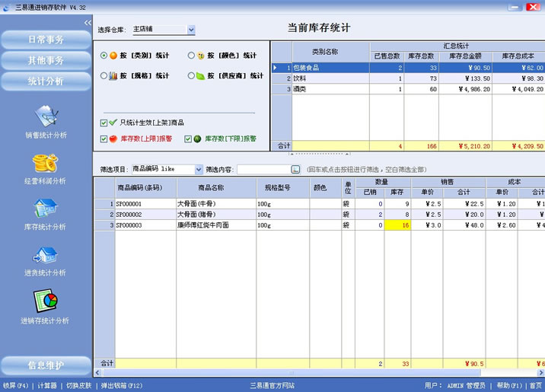Click the yellow highlighted stock cell showing 16
The image size is (545, 392).
(397, 225)
